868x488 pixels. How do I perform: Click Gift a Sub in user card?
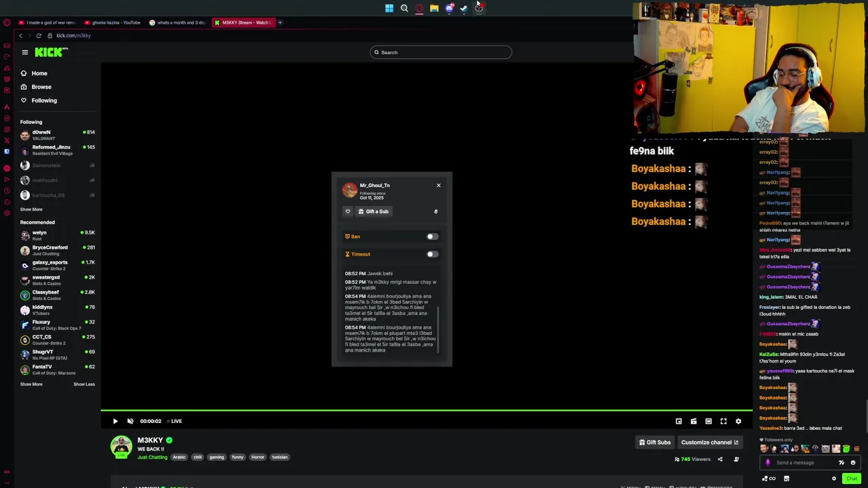374,211
